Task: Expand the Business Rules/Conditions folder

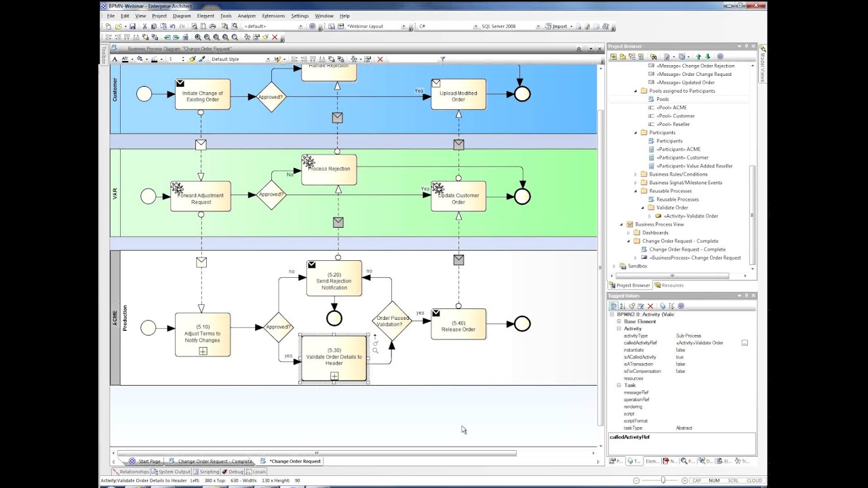Action: point(635,174)
